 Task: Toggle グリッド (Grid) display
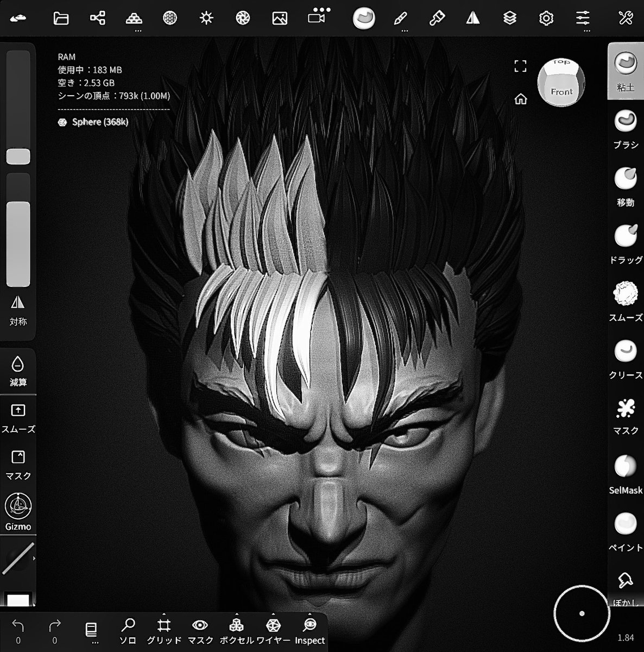point(164,631)
